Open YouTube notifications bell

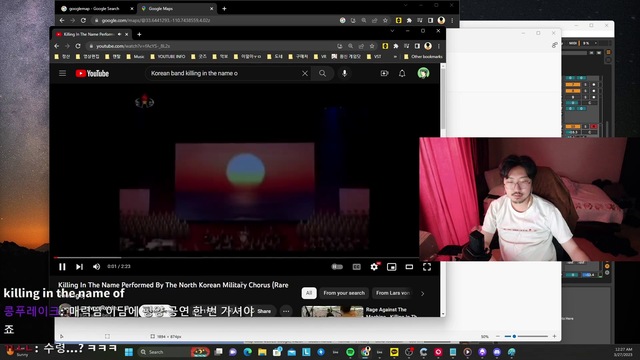tap(402, 73)
